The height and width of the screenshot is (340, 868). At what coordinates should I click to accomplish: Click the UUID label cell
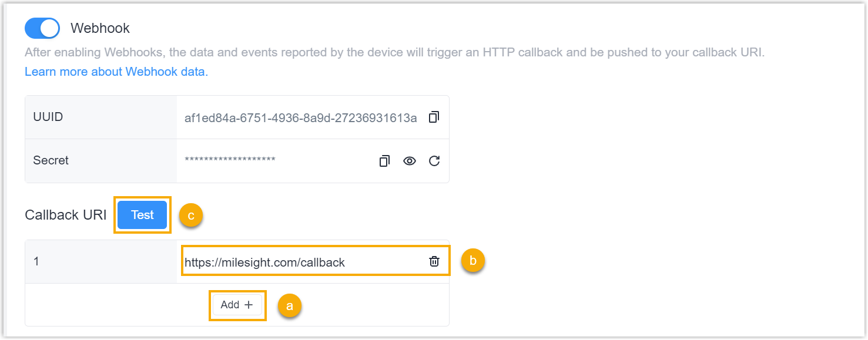pos(48,117)
